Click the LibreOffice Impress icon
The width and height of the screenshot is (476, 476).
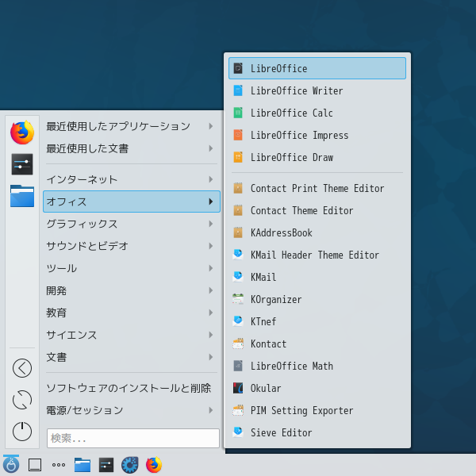click(238, 135)
